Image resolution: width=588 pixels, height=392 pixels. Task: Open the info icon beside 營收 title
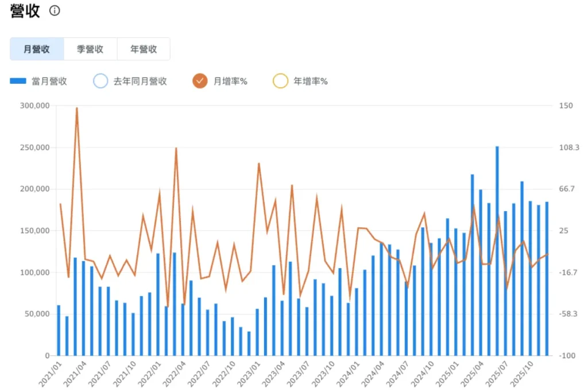pyautogui.click(x=55, y=10)
